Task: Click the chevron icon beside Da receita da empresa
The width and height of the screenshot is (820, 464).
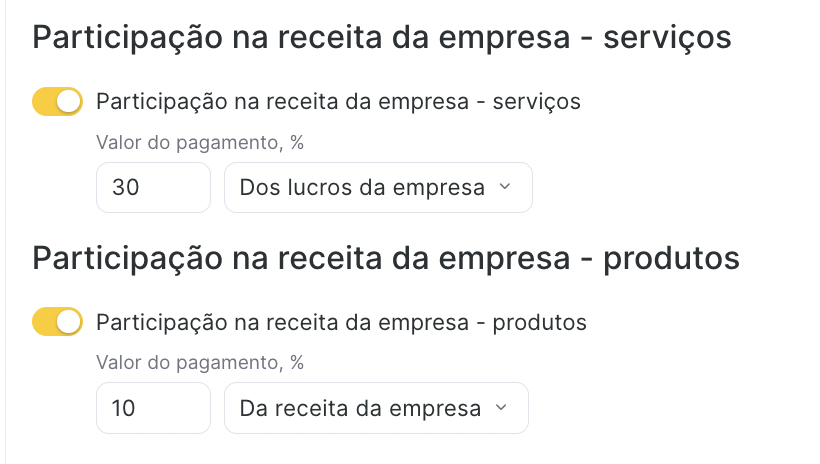Action: tap(501, 408)
